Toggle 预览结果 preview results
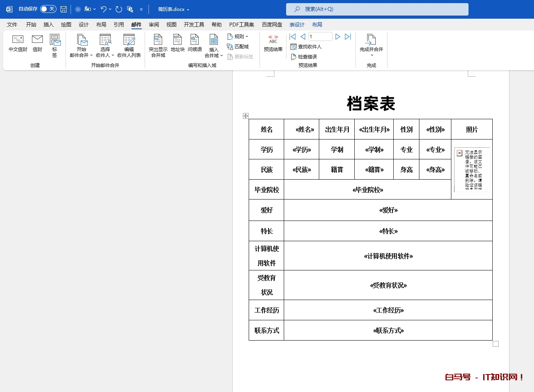 pos(273,43)
